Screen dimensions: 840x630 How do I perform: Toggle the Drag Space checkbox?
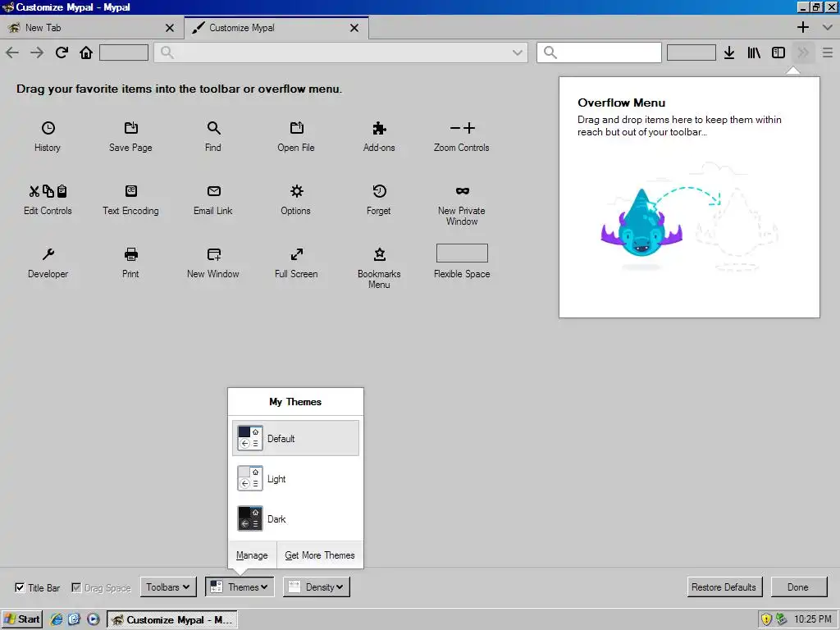coord(76,587)
